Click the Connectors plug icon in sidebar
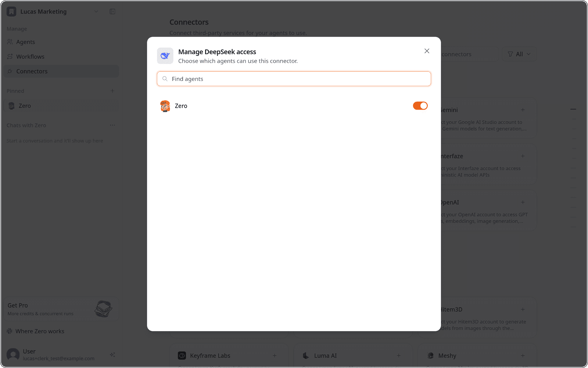The height and width of the screenshot is (368, 588). tap(10, 71)
